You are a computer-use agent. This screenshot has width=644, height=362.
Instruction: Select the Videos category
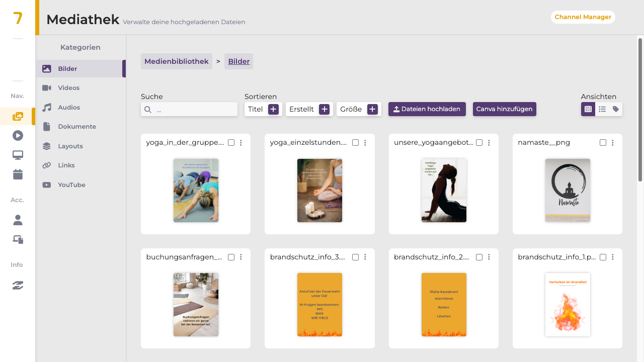click(80, 88)
